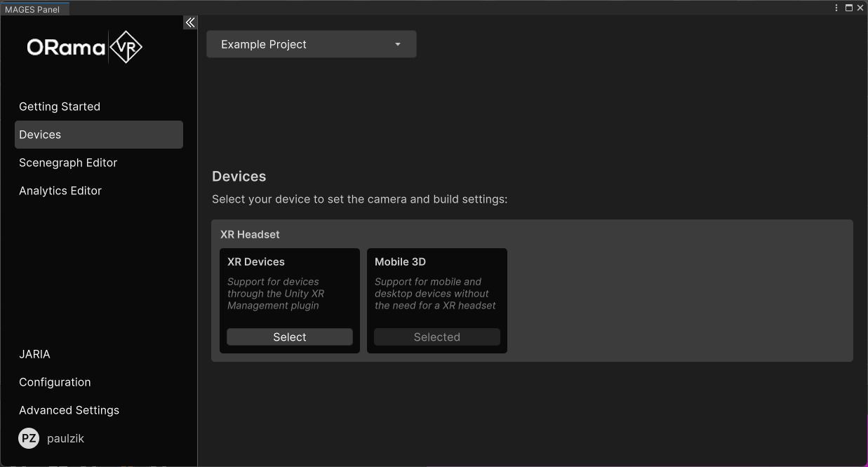Screen dimensions: 868x467
Task: Click the ORama VR logo
Action: coord(84,47)
